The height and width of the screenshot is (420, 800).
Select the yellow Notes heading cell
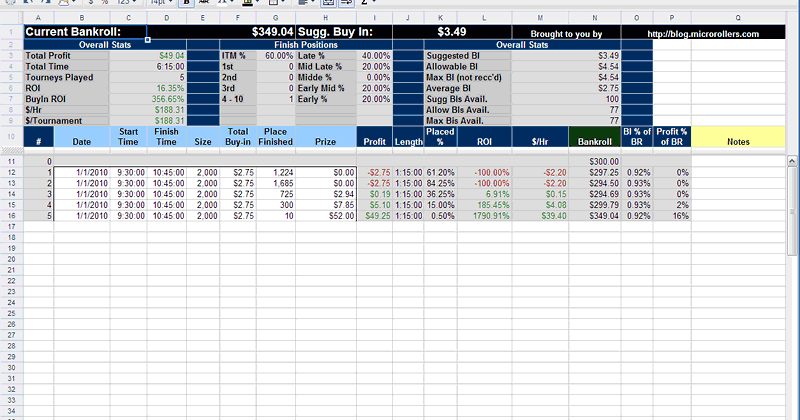tap(738, 137)
